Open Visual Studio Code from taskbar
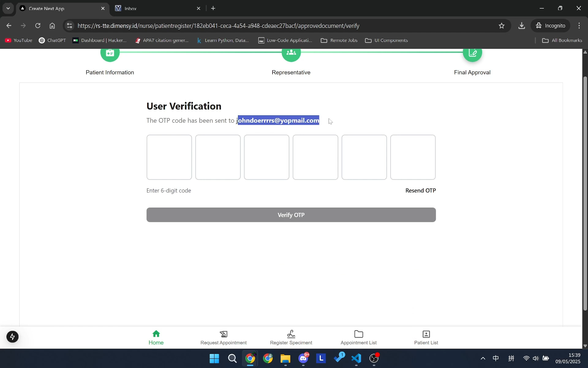588x368 pixels. pyautogui.click(x=356, y=358)
